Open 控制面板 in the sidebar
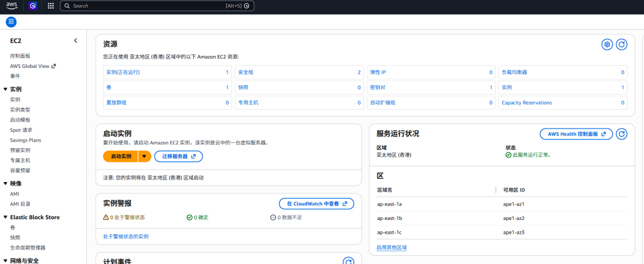This screenshot has height=264, width=644. click(20, 56)
